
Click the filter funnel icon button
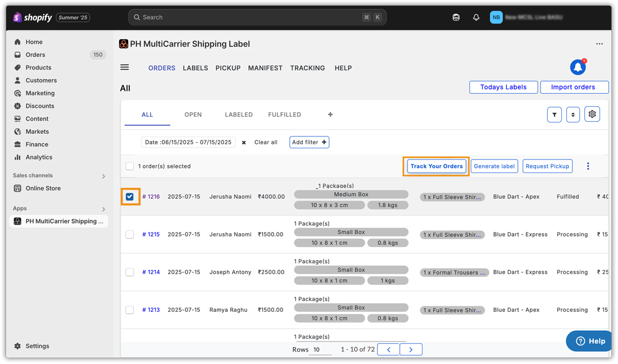tap(554, 115)
